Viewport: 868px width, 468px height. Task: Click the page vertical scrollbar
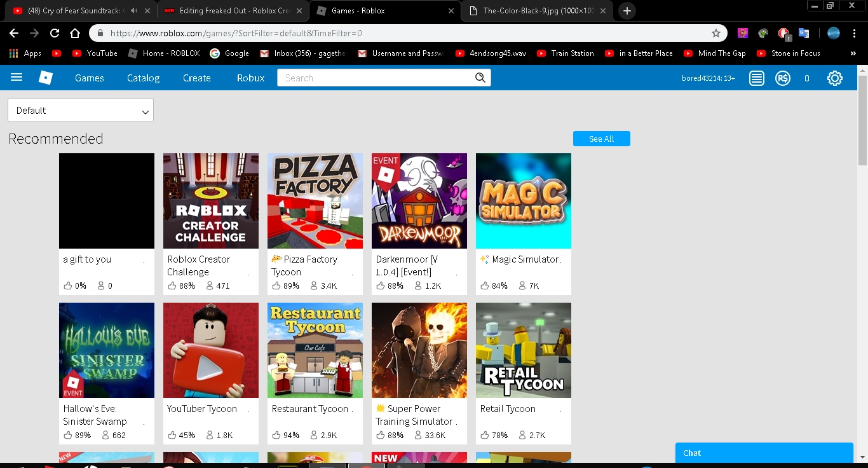pyautogui.click(x=862, y=121)
